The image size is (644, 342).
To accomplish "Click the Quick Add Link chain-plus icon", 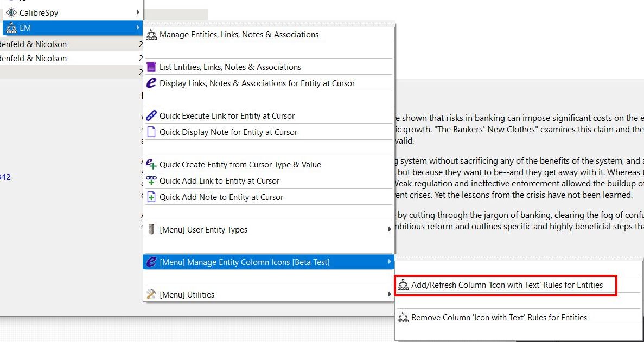I will [151, 181].
